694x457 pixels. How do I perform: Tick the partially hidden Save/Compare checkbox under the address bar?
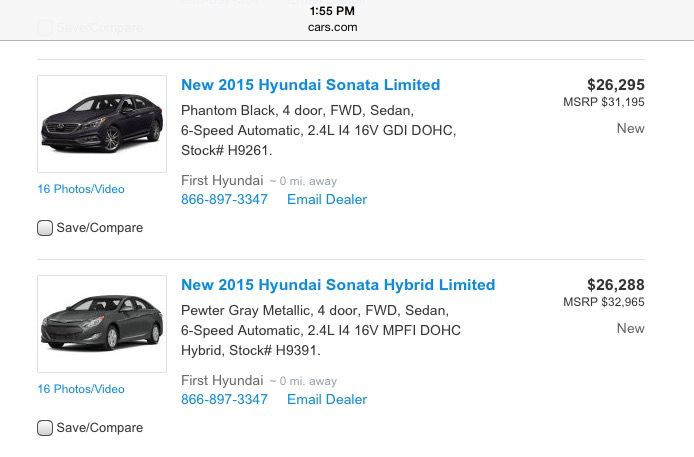click(x=45, y=28)
